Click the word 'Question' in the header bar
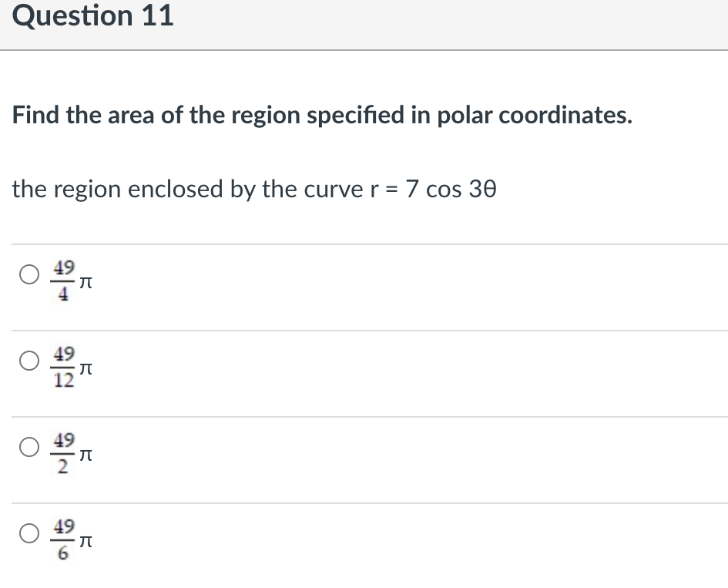This screenshot has width=728, height=588. [x=73, y=17]
